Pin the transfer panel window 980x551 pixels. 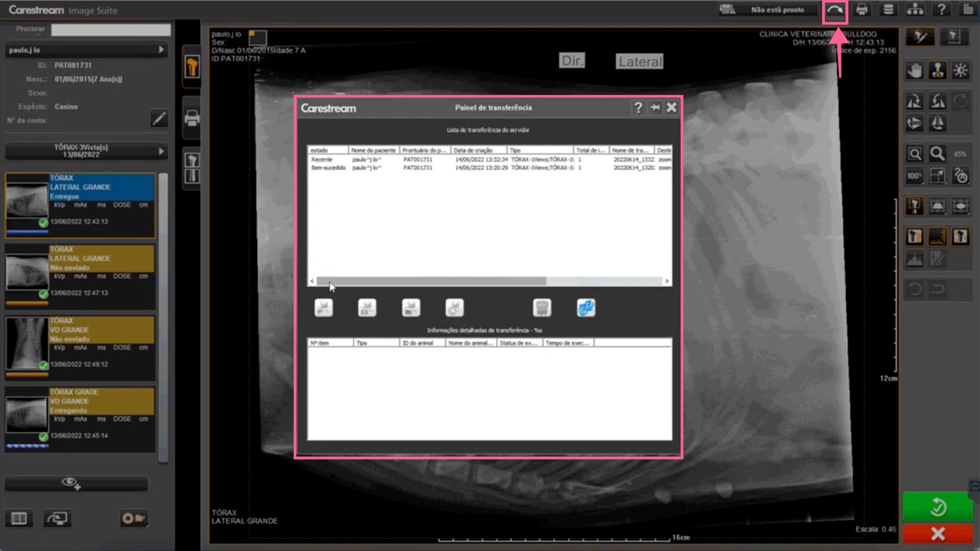(655, 108)
